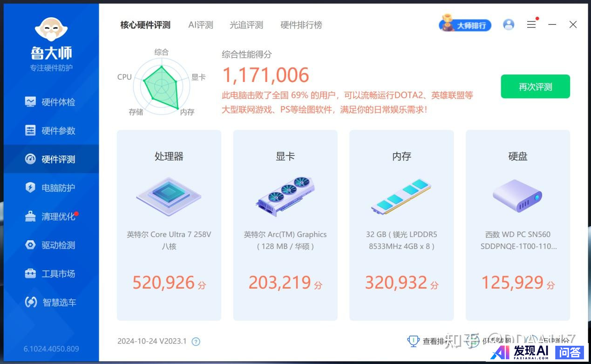Click the 硬盘 drive illustration
The width and height of the screenshot is (591, 364).
(x=517, y=196)
